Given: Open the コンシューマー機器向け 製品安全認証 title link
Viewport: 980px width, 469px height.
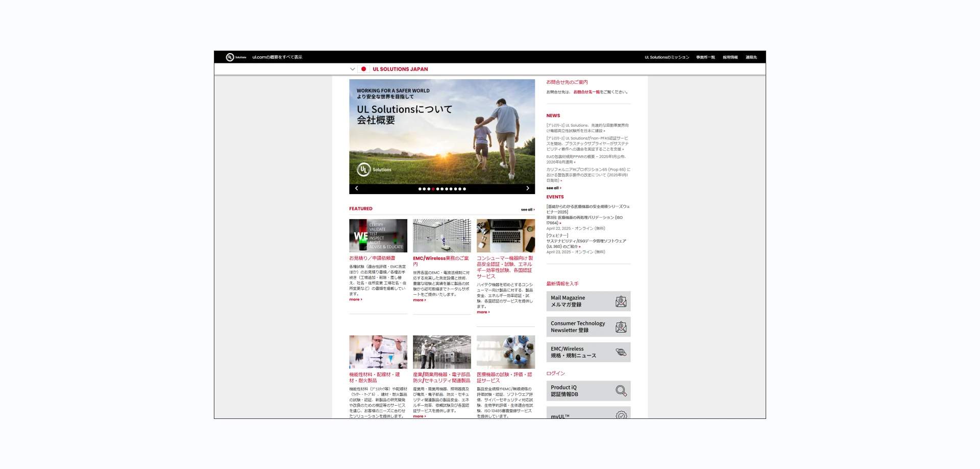Looking at the screenshot, I should 505,267.
